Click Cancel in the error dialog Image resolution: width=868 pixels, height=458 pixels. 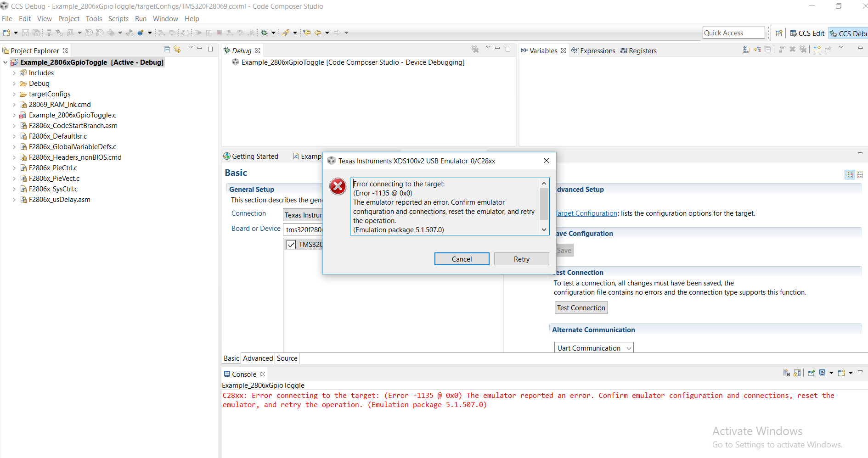[462, 259]
